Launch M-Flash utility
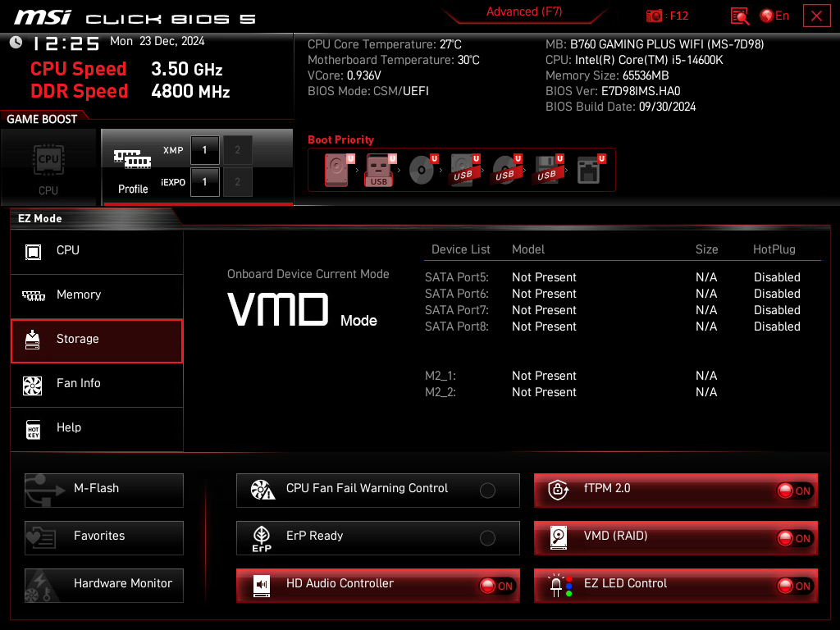 [104, 491]
